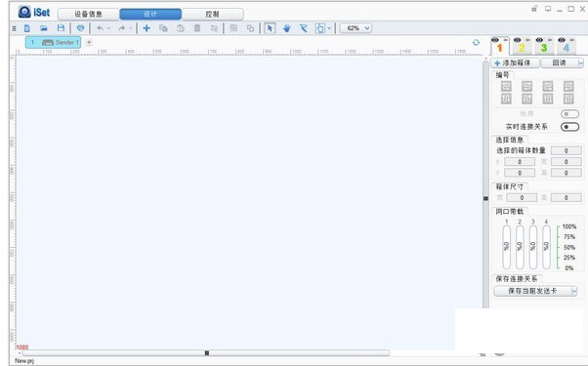Redo the last undone action
Viewport: 588px width, 366px height.
tap(121, 28)
